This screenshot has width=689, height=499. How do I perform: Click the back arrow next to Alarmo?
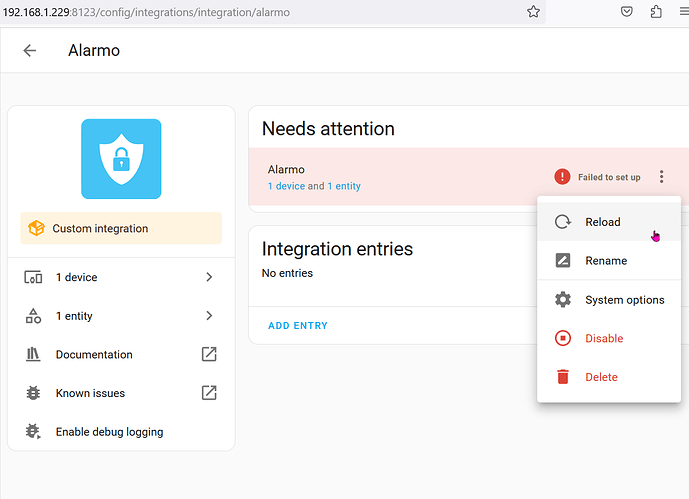[x=30, y=50]
